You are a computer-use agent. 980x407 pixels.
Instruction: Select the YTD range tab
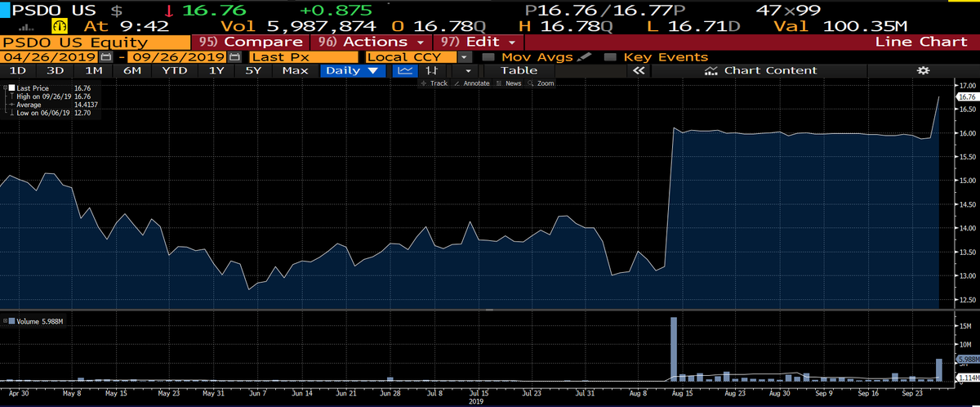[175, 71]
